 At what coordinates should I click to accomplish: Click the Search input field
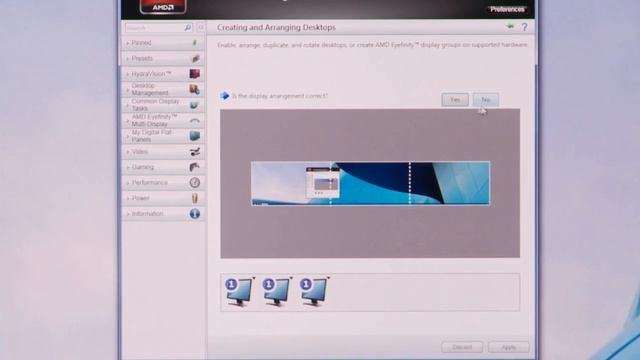(x=154, y=28)
